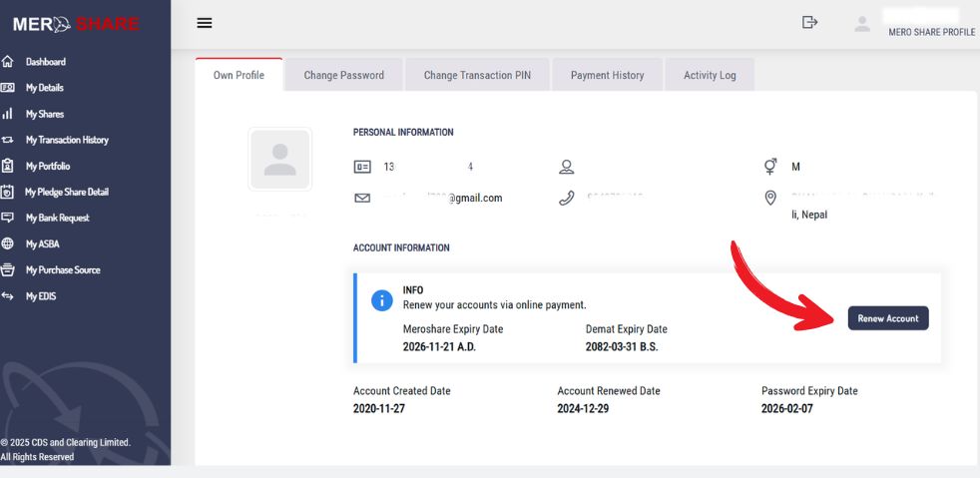Open My ASBA link
980x478 pixels.
pyautogui.click(x=43, y=244)
